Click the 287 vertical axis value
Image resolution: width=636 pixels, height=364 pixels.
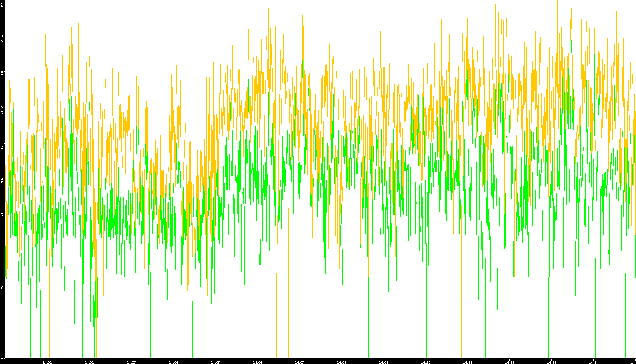2,324
